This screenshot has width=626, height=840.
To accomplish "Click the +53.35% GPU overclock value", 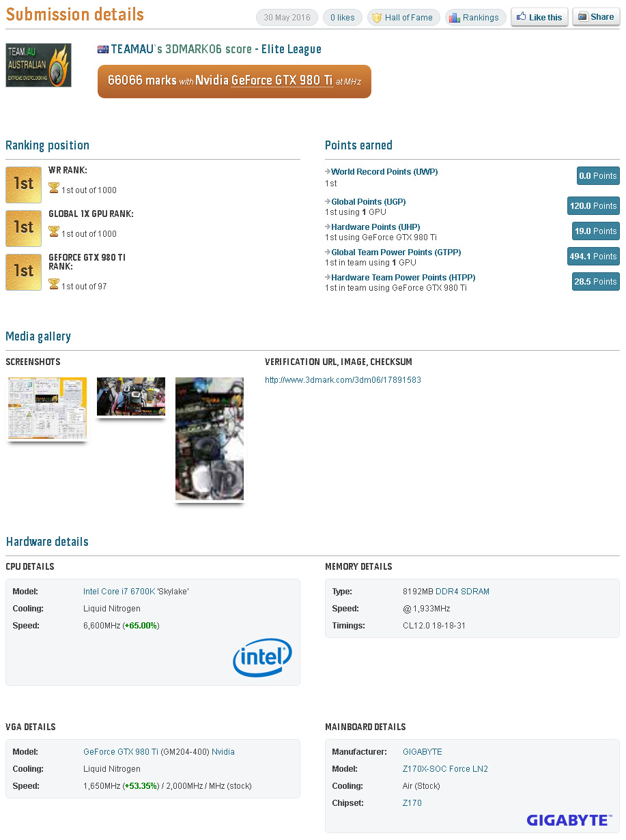I will [x=142, y=786].
